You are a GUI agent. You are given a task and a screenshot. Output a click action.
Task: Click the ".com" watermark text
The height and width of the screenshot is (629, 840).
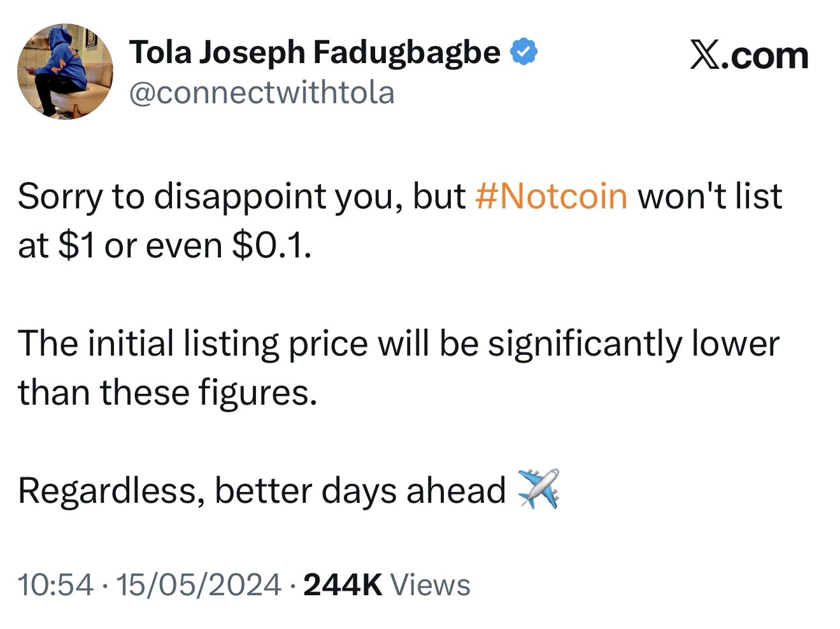pos(768,56)
